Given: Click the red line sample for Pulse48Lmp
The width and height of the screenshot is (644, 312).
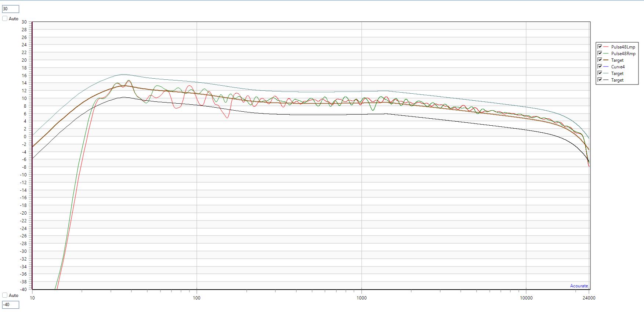Looking at the screenshot, I should pos(606,47).
